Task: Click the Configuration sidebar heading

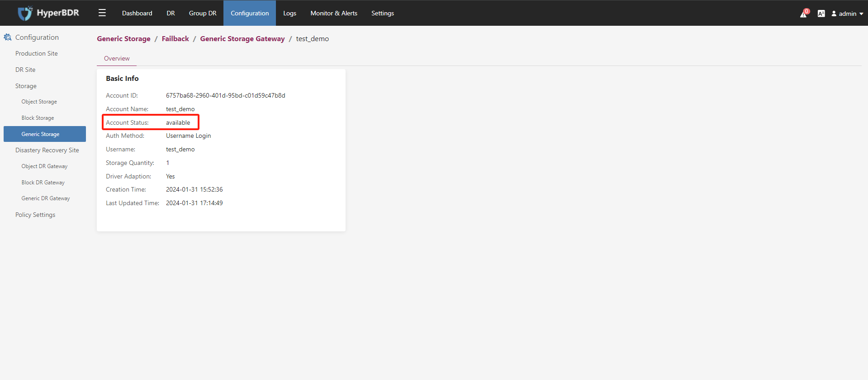Action: coord(37,37)
